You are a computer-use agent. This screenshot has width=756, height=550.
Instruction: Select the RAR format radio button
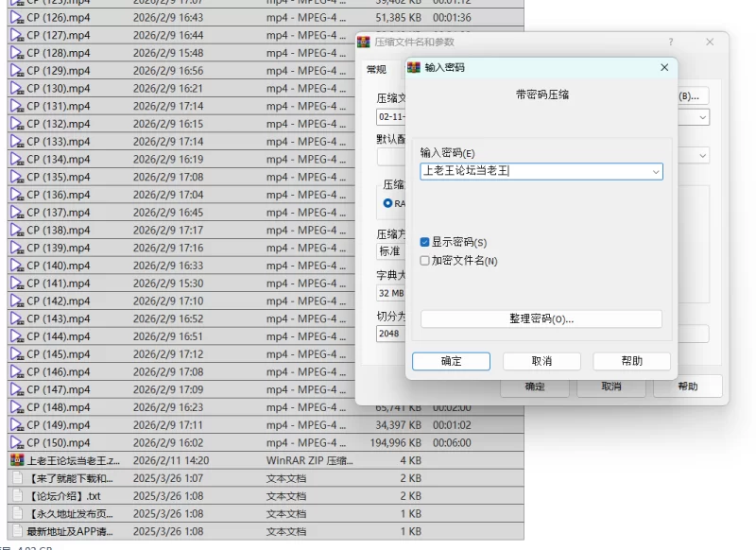tap(387, 203)
